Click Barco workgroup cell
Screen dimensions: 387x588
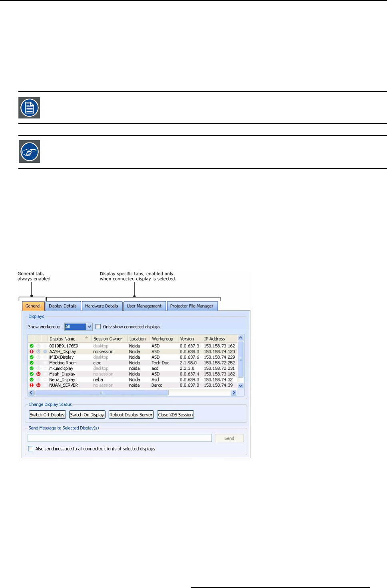click(x=157, y=385)
